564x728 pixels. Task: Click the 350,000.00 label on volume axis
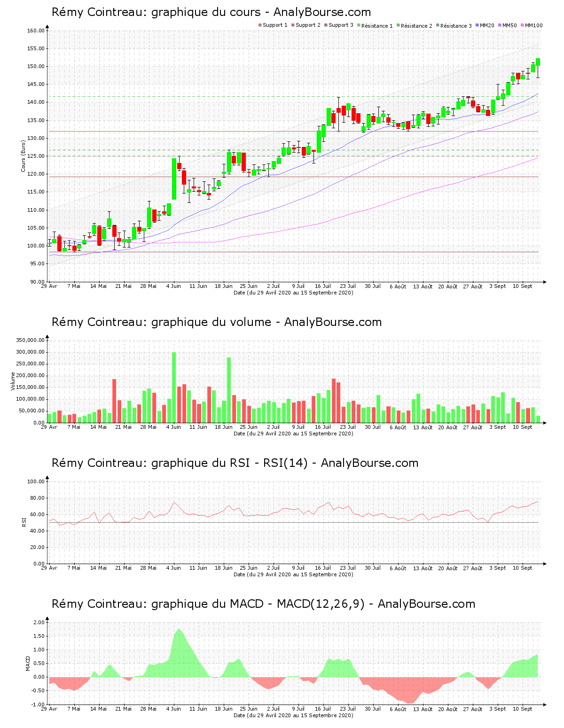tap(30, 341)
